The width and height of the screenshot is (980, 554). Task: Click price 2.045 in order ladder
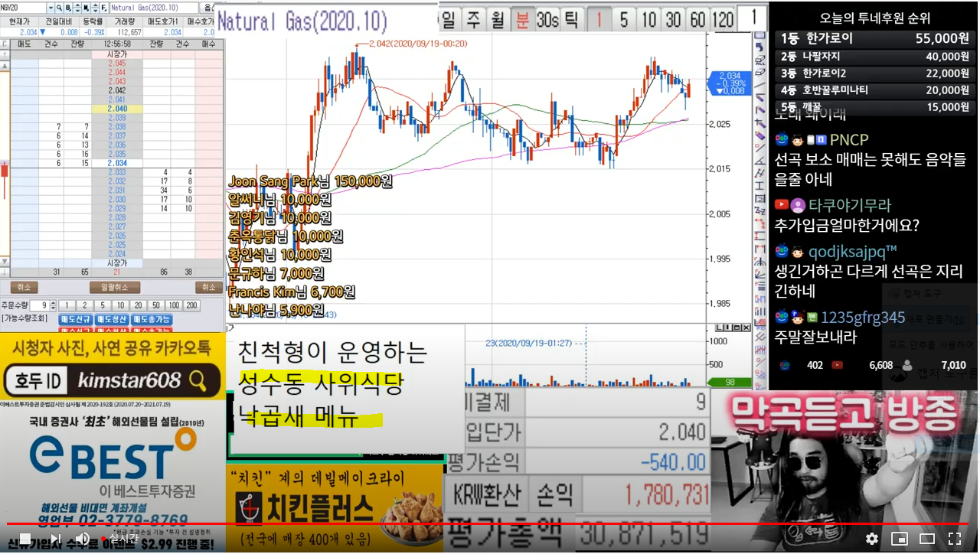116,64
